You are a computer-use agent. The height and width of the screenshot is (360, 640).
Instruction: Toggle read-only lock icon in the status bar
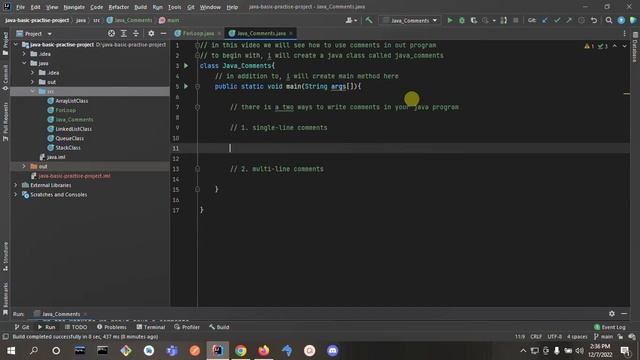click(620, 337)
